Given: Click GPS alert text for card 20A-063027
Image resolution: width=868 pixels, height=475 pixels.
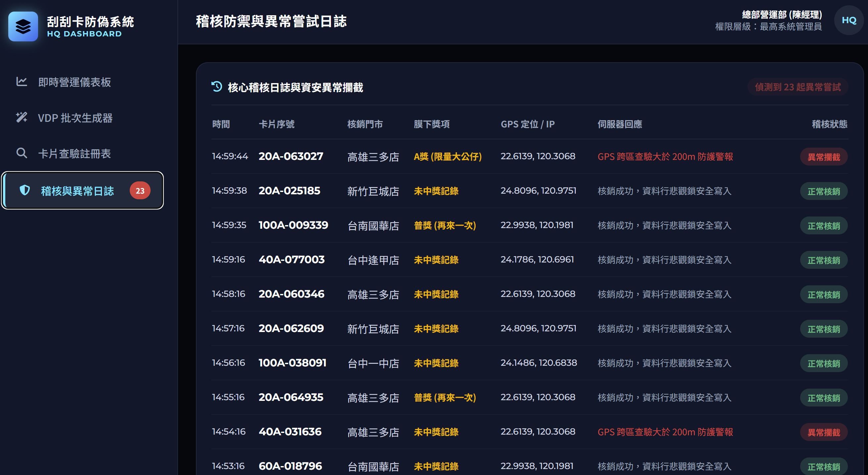Looking at the screenshot, I should [665, 157].
